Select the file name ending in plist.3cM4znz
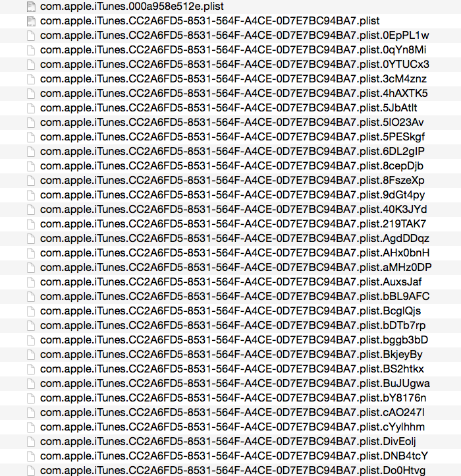The image size is (461, 476). point(233,79)
